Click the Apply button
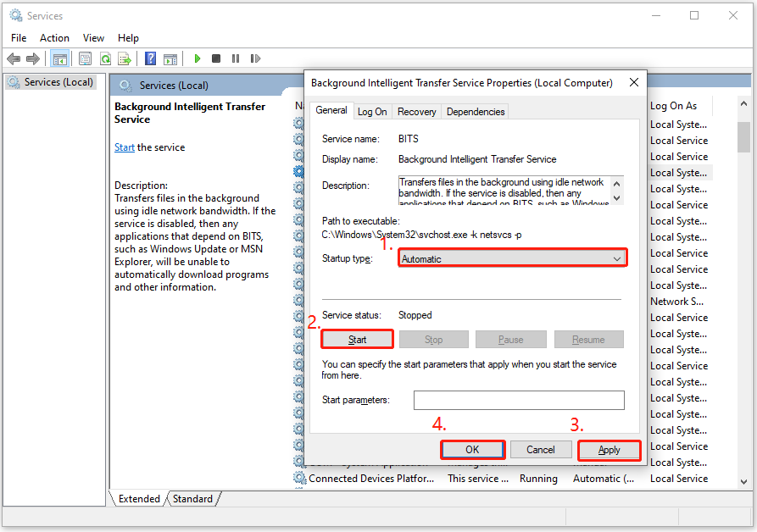 point(609,450)
